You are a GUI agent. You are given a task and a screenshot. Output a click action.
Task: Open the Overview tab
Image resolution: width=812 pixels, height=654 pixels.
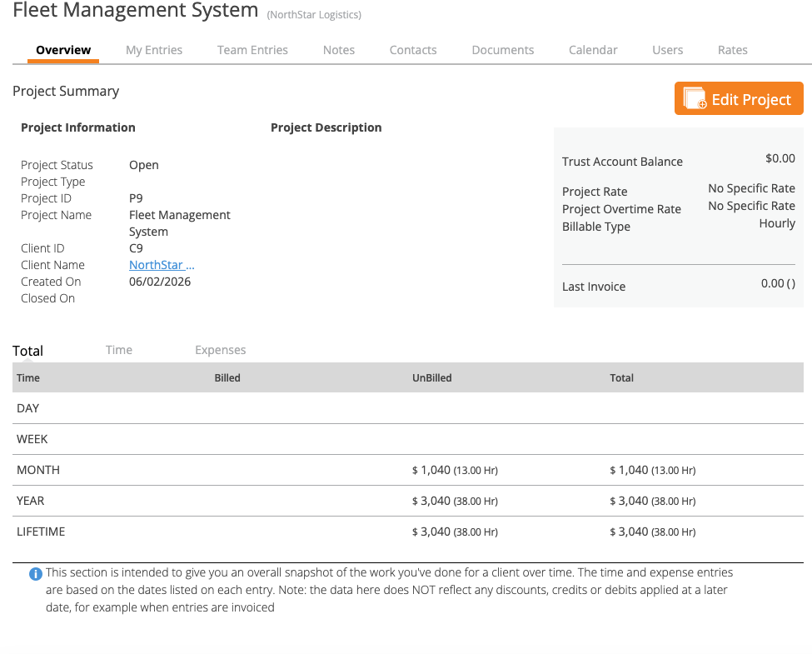tap(63, 50)
